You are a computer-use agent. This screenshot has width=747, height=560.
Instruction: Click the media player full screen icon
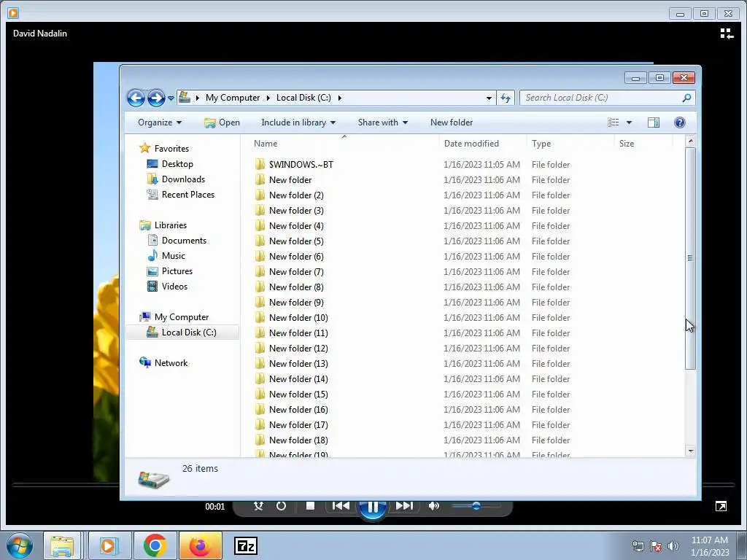point(721,506)
